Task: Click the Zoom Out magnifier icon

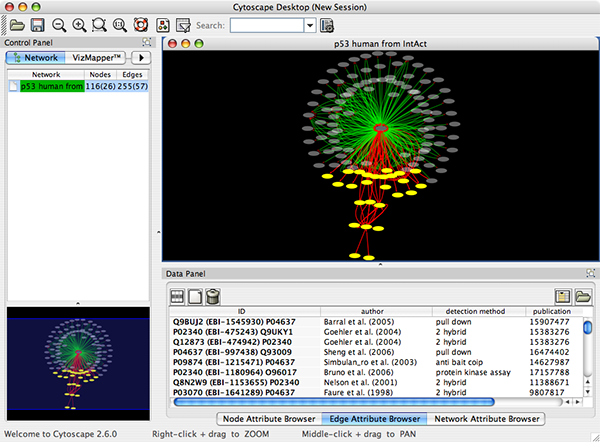Action: 59,24
